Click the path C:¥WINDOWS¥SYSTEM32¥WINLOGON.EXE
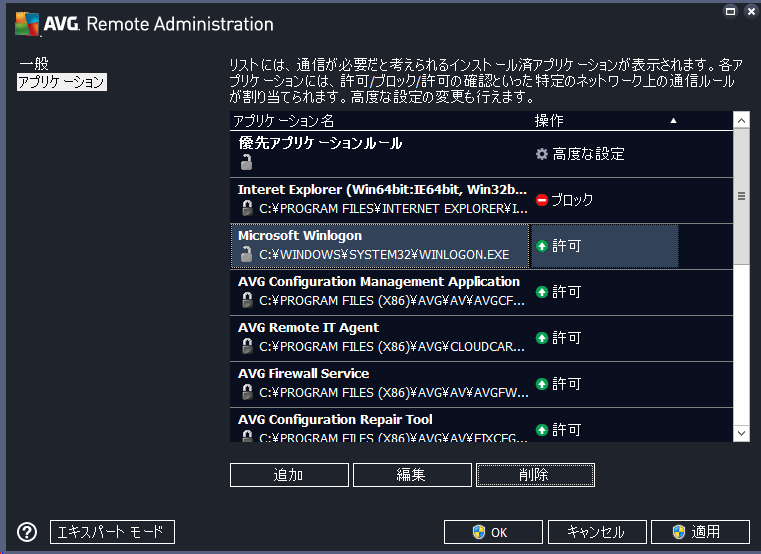Viewport: 761px width, 554px height. (x=384, y=254)
